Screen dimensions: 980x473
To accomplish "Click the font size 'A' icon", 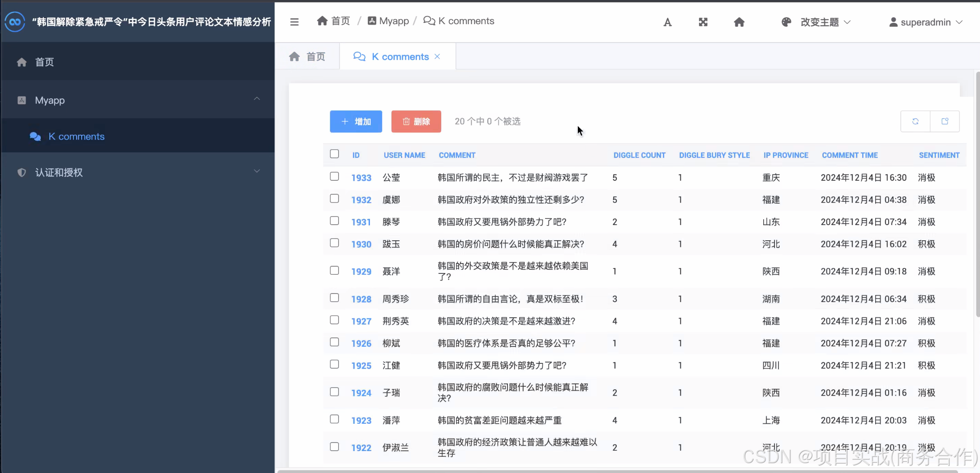I will (x=667, y=22).
